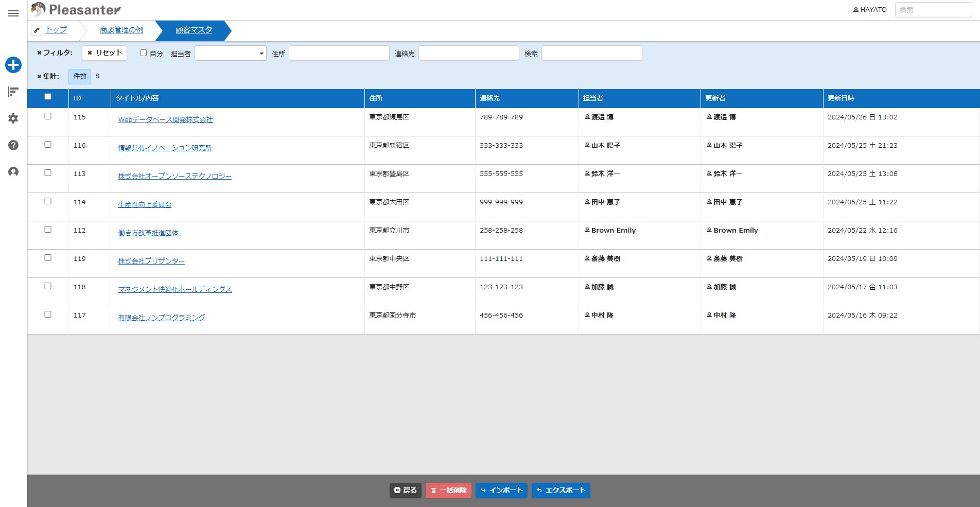Collapse the フィルタ section
Viewport: 980px width, 507px height.
click(x=55, y=53)
